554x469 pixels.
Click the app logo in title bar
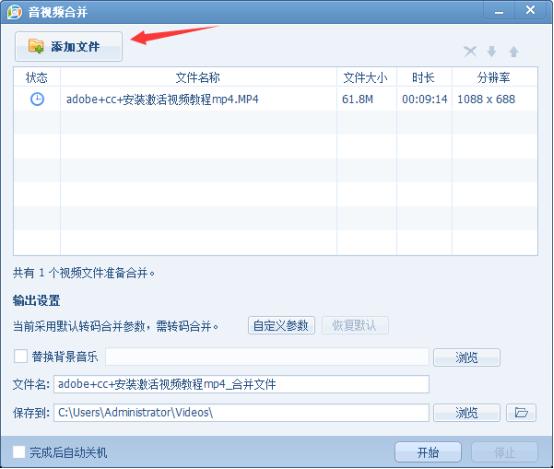(14, 12)
